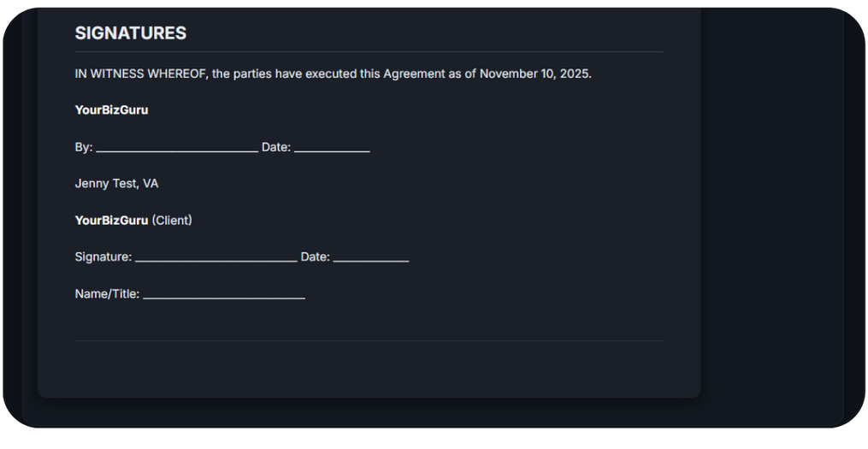Image resolution: width=868 pixels, height=449 pixels.
Task: Click the bold YourBizGuru name beside (Client)
Action: [111, 221]
